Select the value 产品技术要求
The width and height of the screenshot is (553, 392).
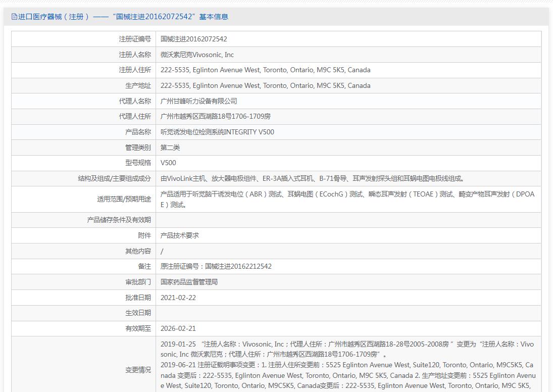(179, 235)
